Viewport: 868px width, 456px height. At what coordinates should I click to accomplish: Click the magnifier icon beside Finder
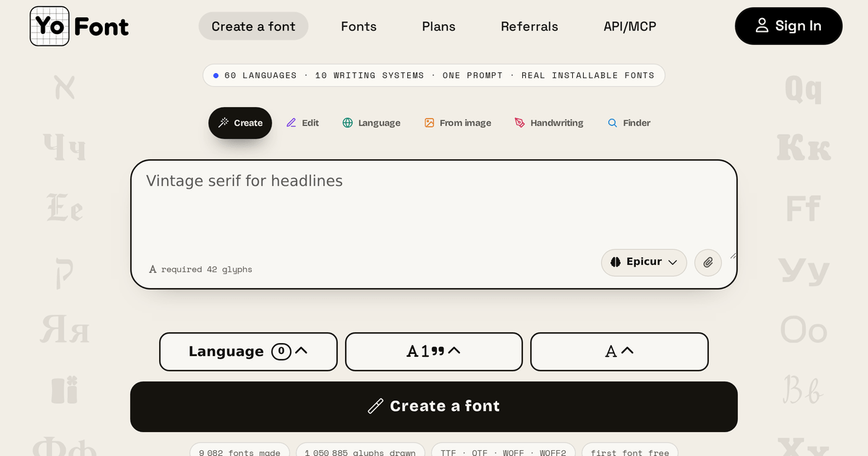[613, 123]
